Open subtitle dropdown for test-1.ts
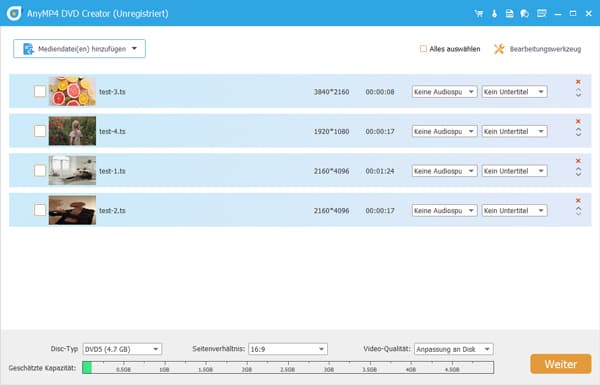 pos(514,171)
